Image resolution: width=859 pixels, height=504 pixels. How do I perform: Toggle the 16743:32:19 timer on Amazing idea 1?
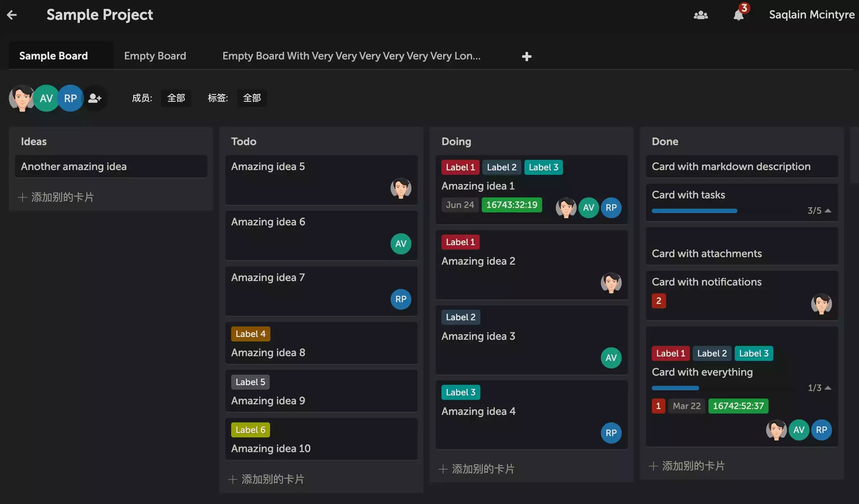(x=511, y=205)
